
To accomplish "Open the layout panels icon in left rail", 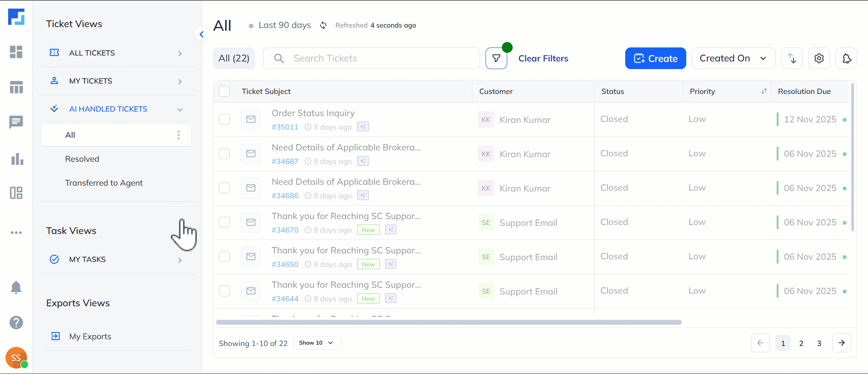I will point(16,193).
